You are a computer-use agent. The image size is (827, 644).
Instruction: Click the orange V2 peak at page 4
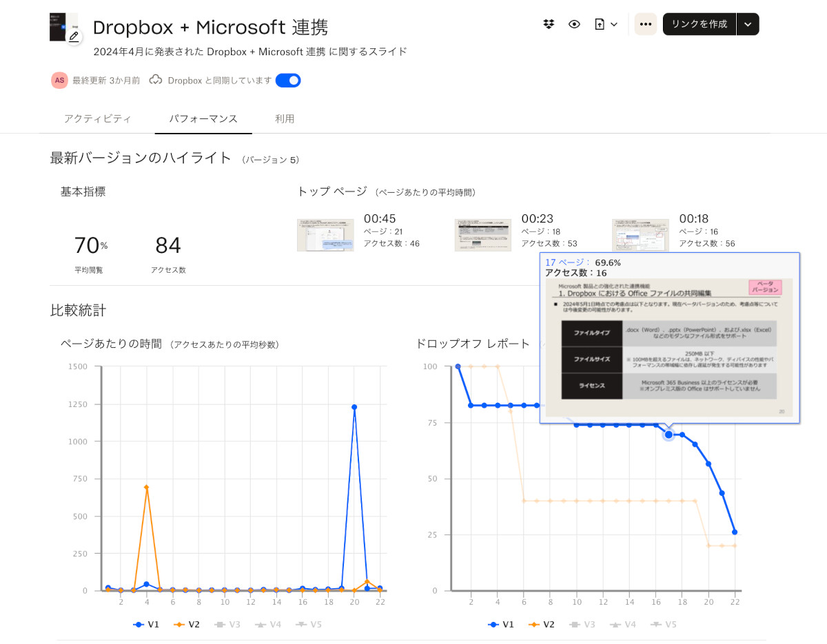[146, 487]
